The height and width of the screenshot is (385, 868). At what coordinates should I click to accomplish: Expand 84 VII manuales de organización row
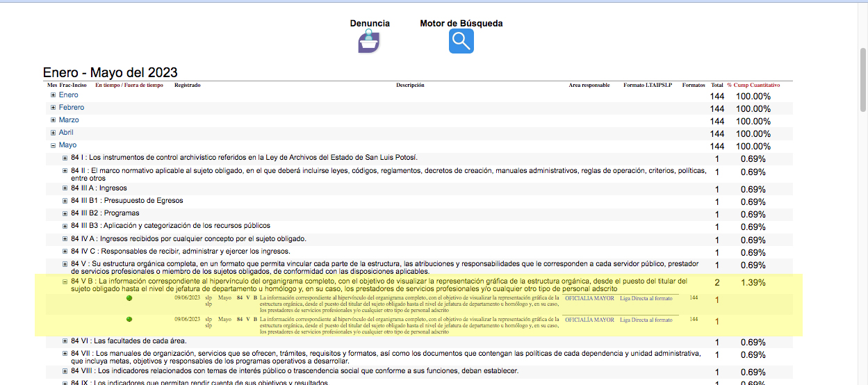click(x=66, y=354)
